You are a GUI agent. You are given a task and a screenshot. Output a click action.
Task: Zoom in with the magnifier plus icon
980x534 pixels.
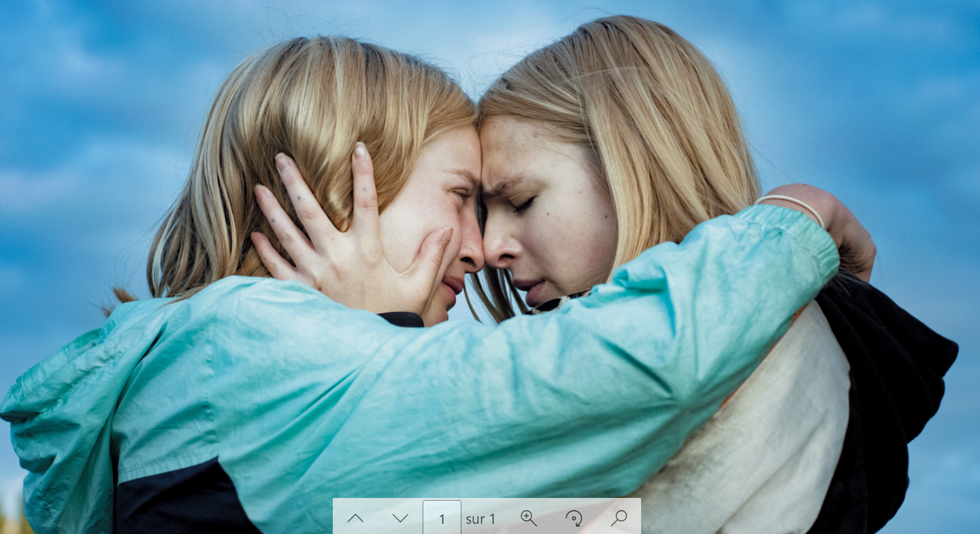[529, 518]
